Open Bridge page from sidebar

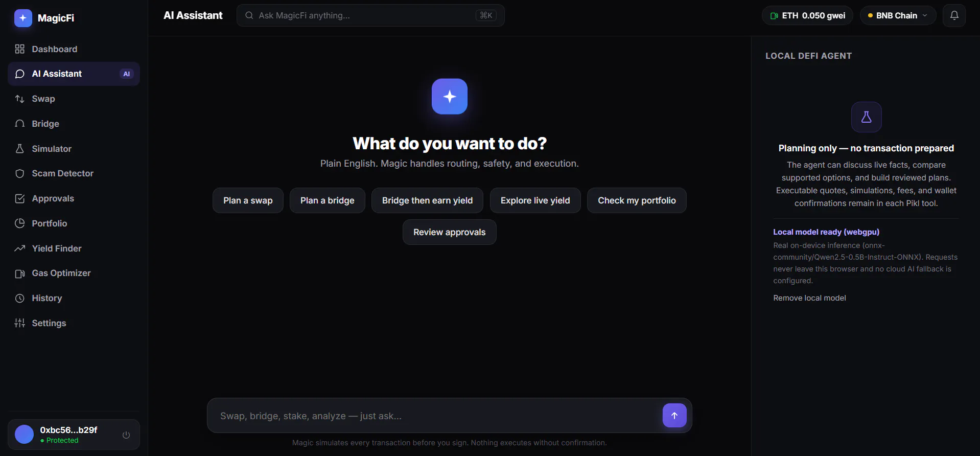pyautogui.click(x=74, y=124)
